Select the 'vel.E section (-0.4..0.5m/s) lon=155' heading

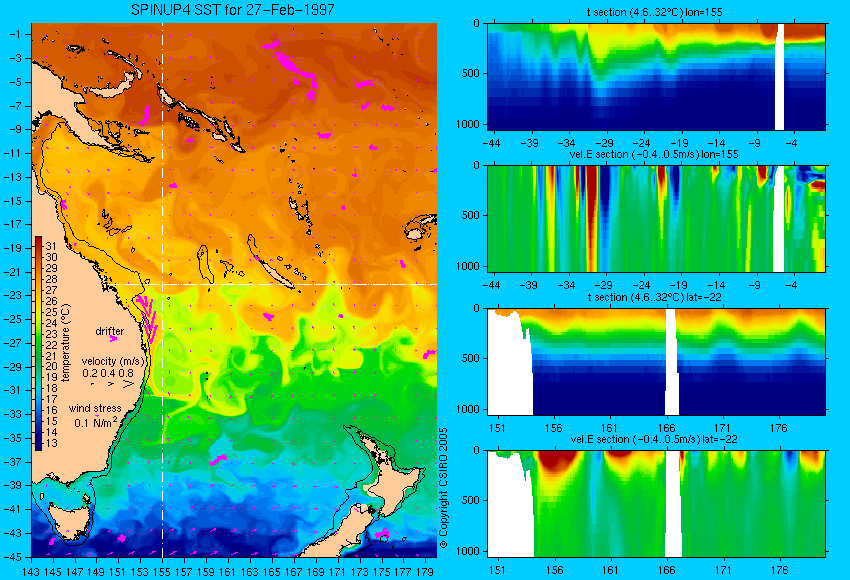click(654, 154)
